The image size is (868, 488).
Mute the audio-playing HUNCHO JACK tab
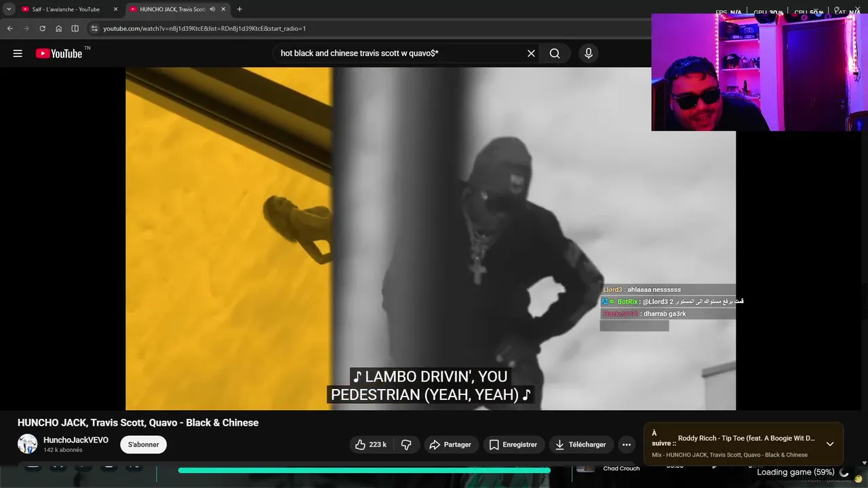pyautogui.click(x=212, y=9)
